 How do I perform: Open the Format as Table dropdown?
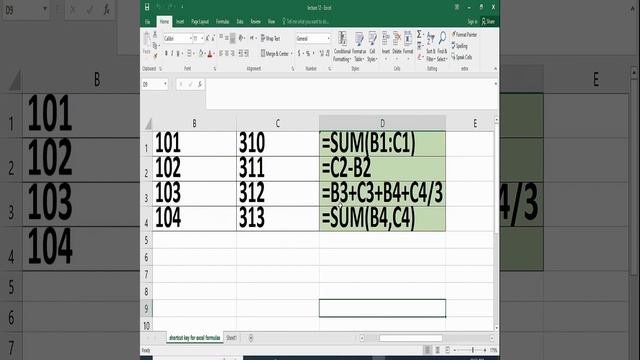pyautogui.click(x=359, y=47)
